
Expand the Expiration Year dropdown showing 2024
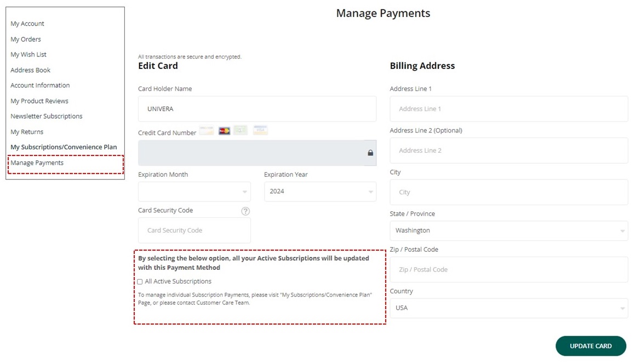320,192
